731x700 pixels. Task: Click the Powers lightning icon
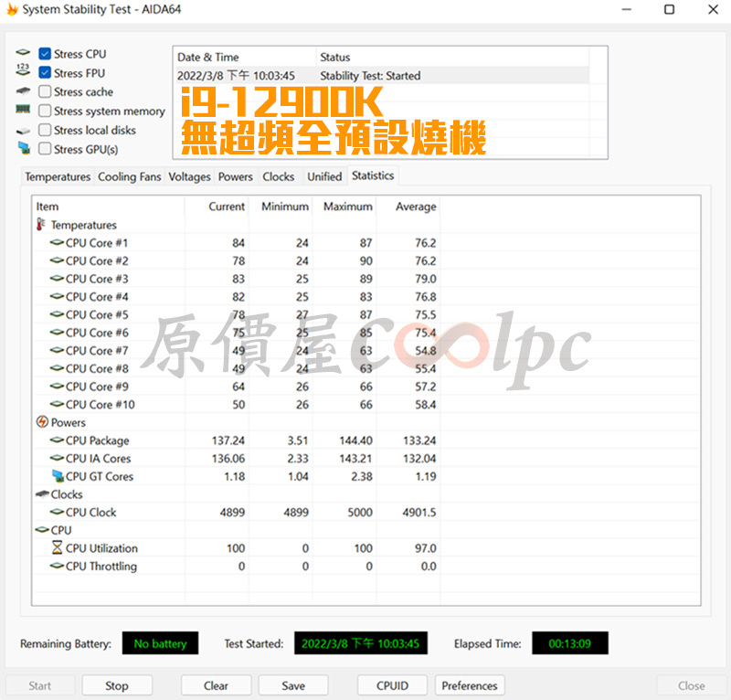tap(42, 422)
